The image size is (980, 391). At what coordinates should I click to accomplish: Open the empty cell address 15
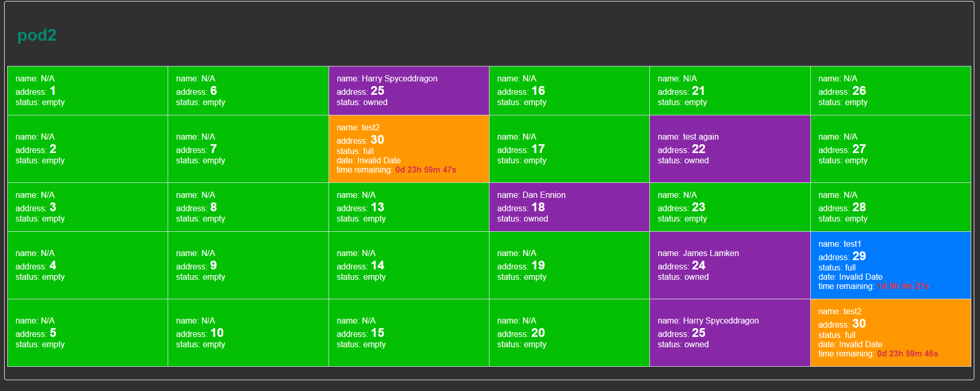pyautogui.click(x=409, y=333)
